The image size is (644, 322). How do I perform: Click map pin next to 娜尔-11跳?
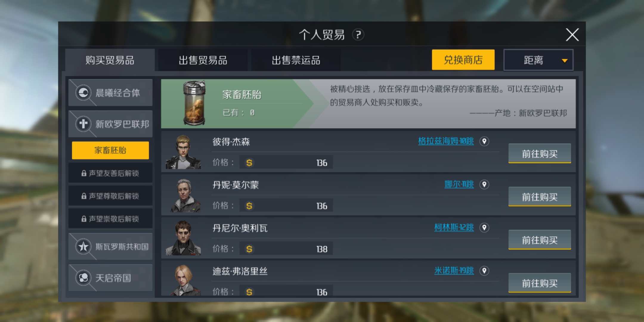pos(484,184)
